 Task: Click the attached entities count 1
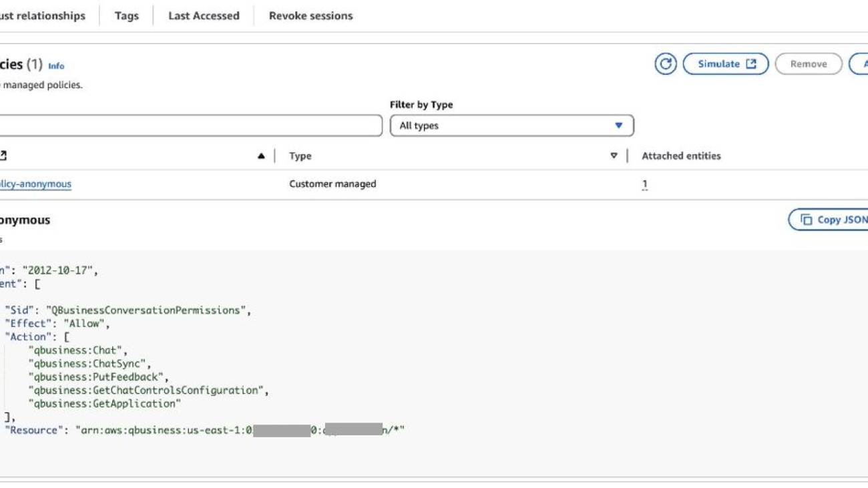tap(644, 184)
